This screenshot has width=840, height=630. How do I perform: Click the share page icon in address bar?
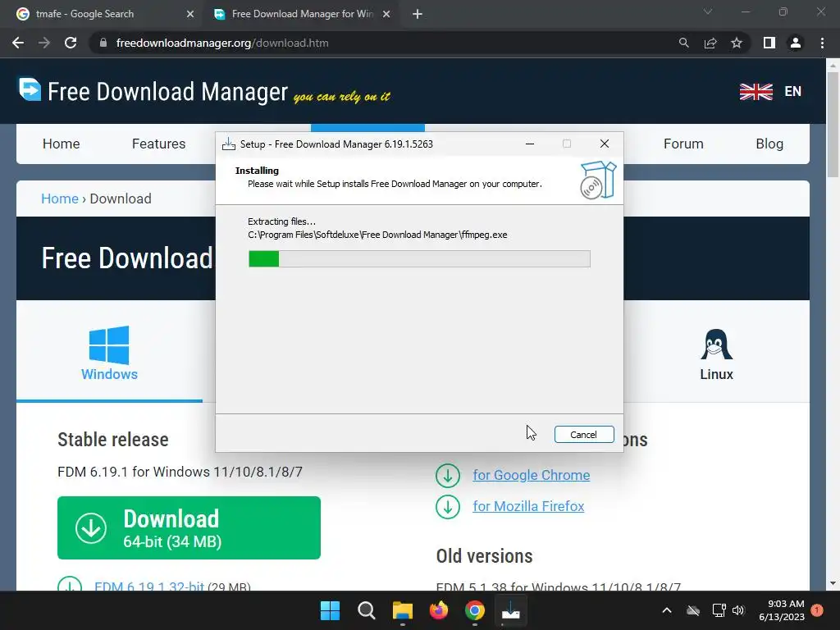710,43
